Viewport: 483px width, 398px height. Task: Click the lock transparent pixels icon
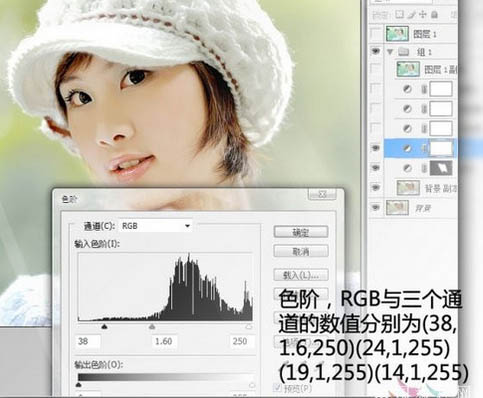coord(399,14)
